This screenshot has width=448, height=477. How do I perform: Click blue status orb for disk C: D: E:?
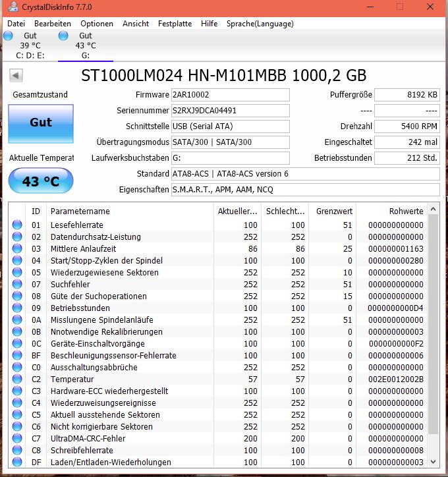tap(8, 36)
